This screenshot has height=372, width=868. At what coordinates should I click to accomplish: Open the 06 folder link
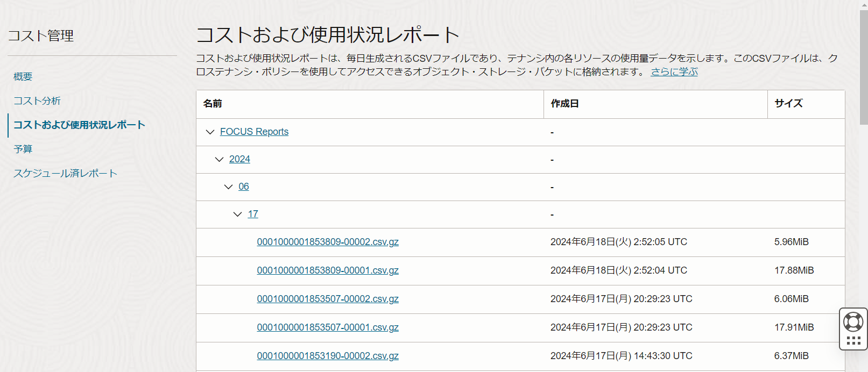pyautogui.click(x=244, y=187)
